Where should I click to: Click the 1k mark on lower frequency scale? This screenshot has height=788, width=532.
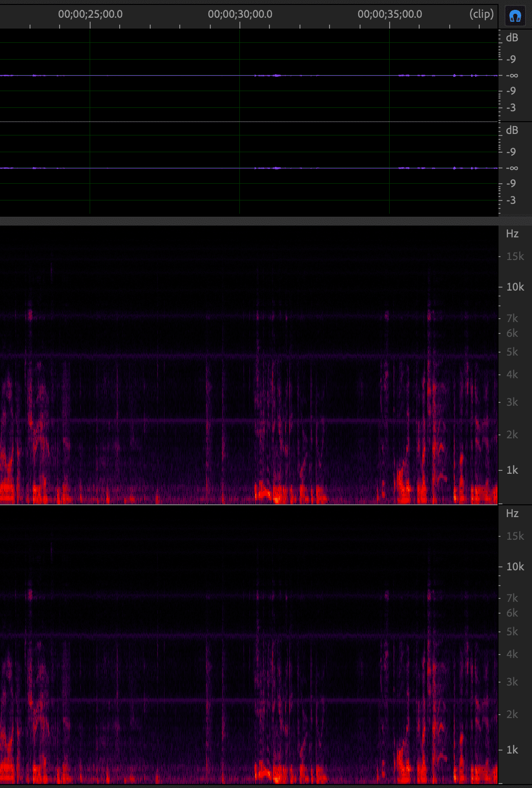point(512,750)
